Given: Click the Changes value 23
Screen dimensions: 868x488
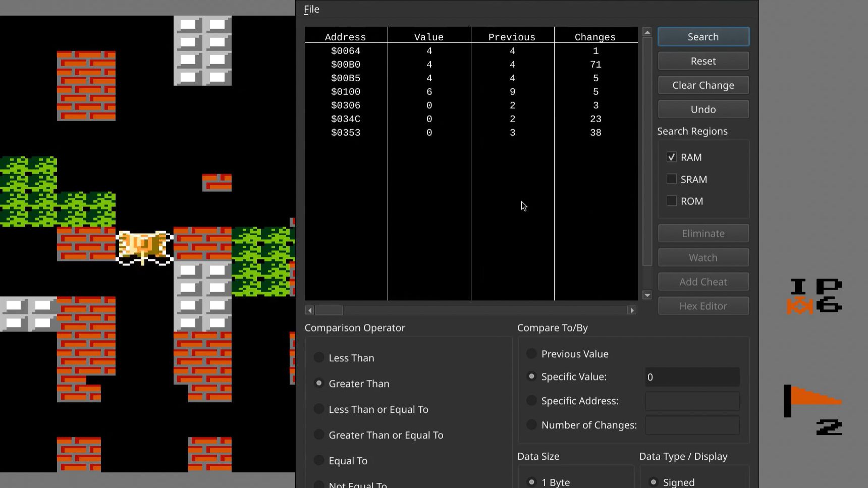Looking at the screenshot, I should point(595,119).
